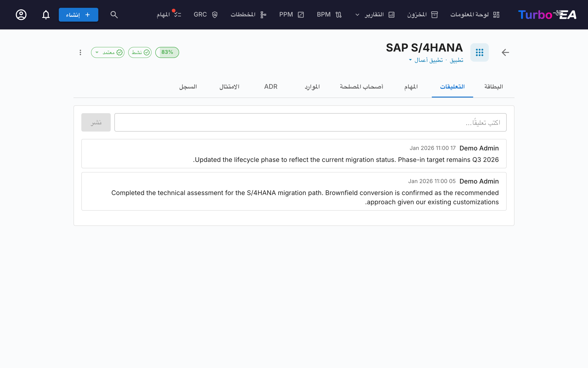Click the 05 Jan 2026 Brownfield comment text
This screenshot has width=588, height=368.
pyautogui.click(x=305, y=197)
